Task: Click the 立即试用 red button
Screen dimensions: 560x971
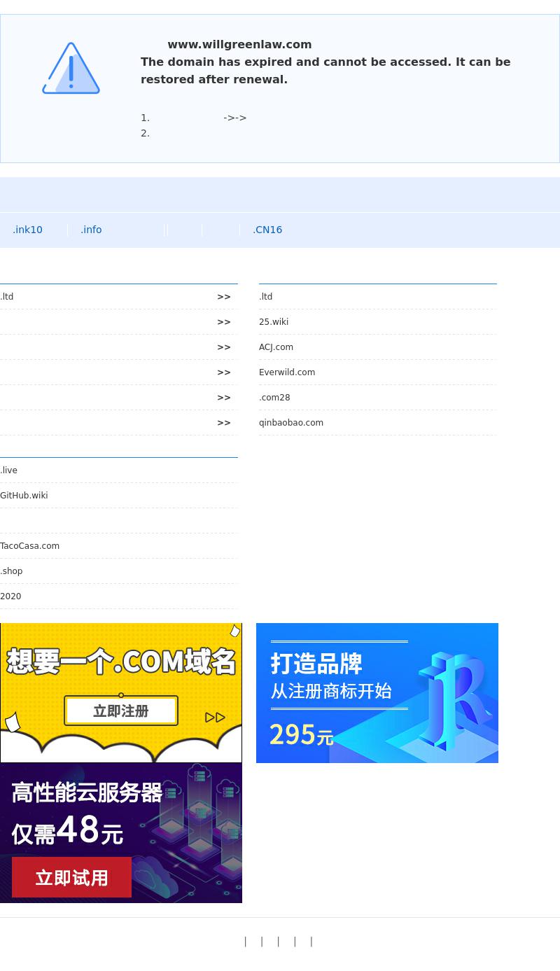Action: pyautogui.click(x=71, y=877)
